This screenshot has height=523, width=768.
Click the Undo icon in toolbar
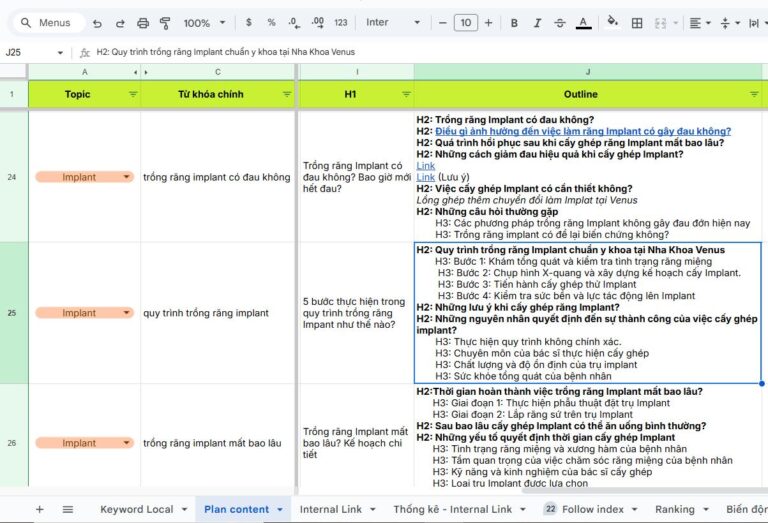(x=97, y=23)
